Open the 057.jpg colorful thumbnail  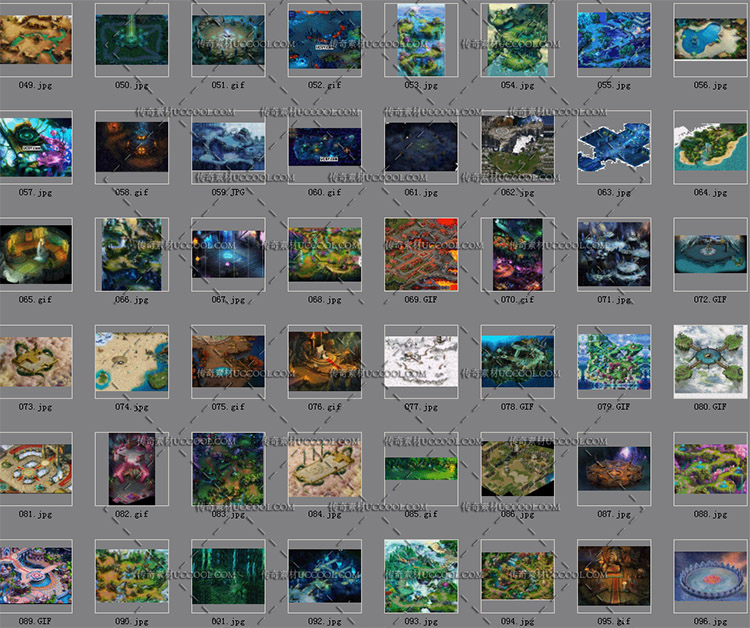36,147
